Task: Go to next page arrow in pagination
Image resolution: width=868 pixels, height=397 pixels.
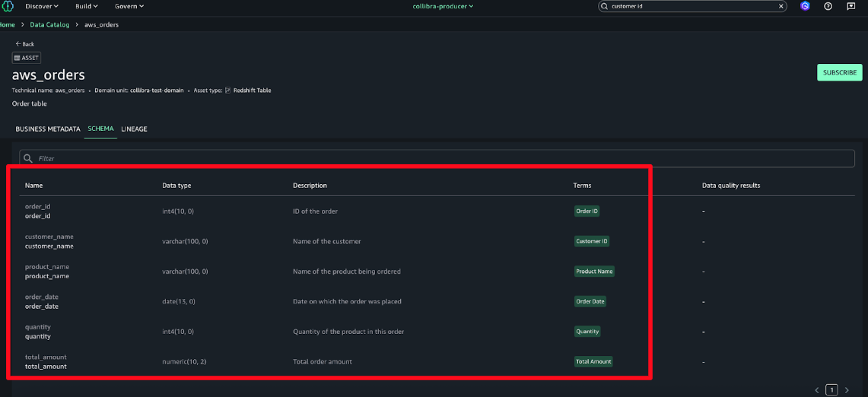Action: 847,390
